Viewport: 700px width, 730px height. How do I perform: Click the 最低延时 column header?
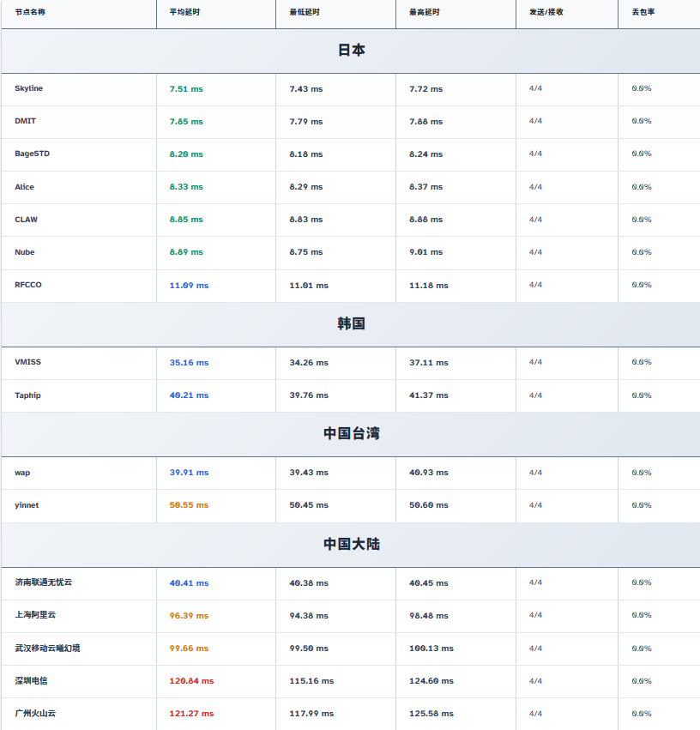click(306, 13)
